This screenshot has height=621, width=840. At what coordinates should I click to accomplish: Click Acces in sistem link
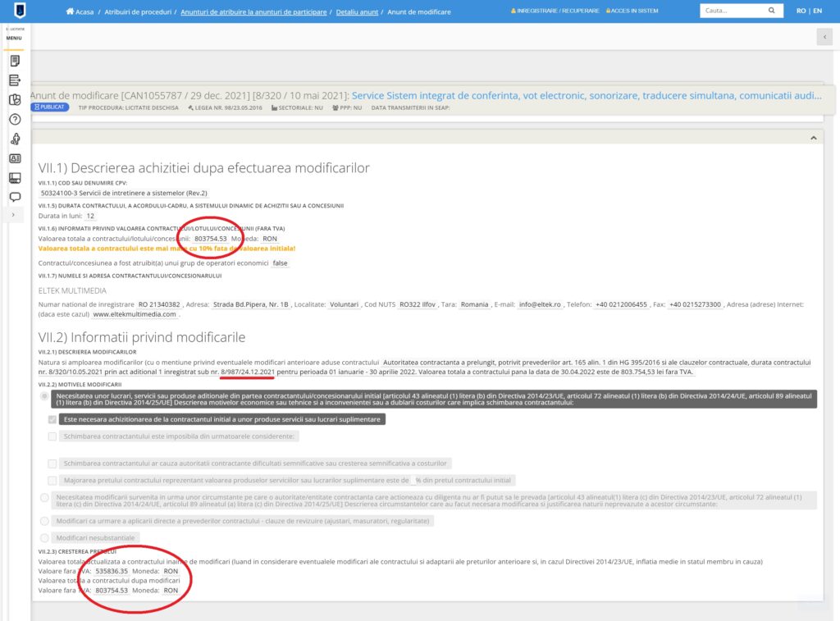click(x=632, y=11)
